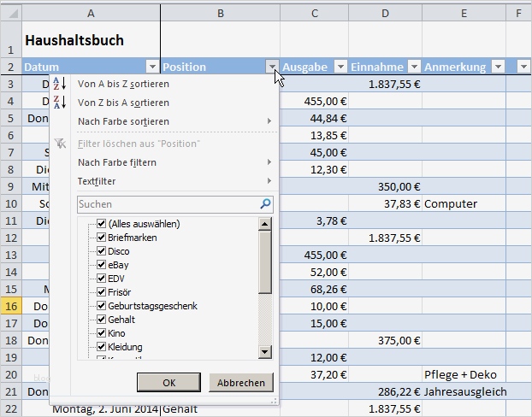Click the select-all corner of the sheet

pos(11,13)
